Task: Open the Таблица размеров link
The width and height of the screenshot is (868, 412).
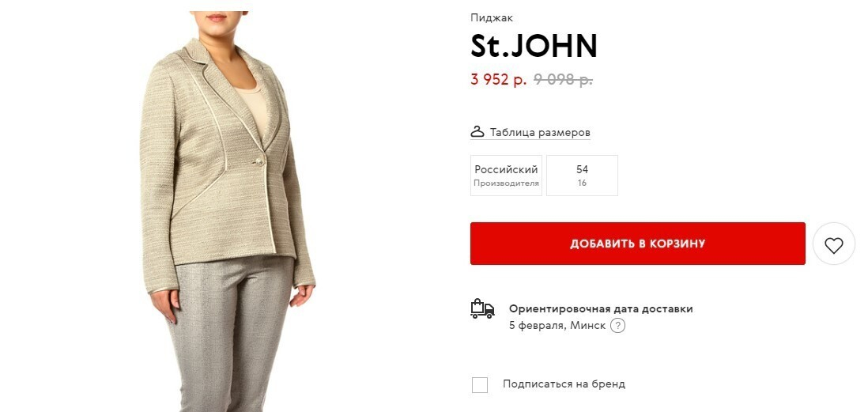Action: click(540, 132)
